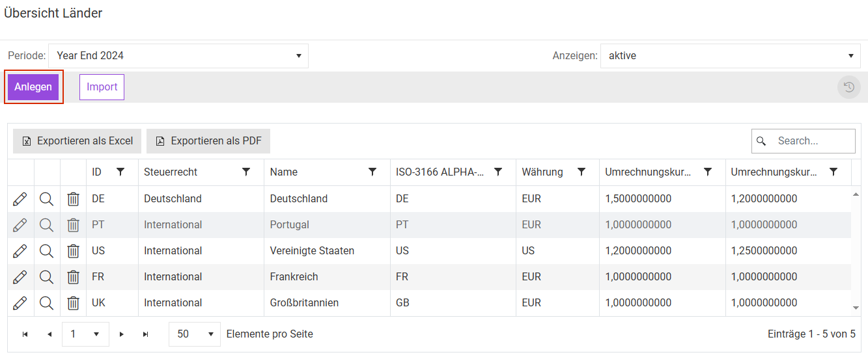Go to the last page
The width and height of the screenshot is (868, 359).
pyautogui.click(x=146, y=334)
